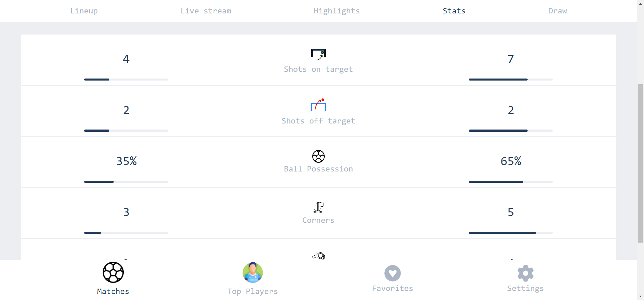644x300 pixels.
Task: Select the Stats tab
Action: click(x=454, y=11)
